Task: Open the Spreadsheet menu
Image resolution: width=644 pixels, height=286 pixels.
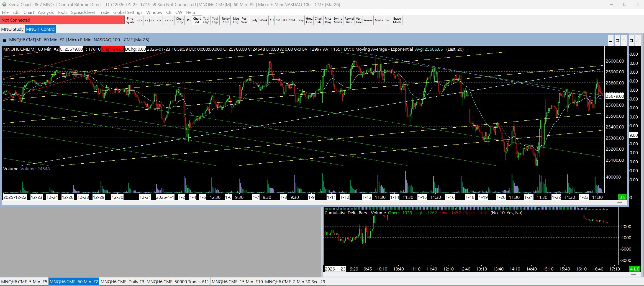Action: 83,12
